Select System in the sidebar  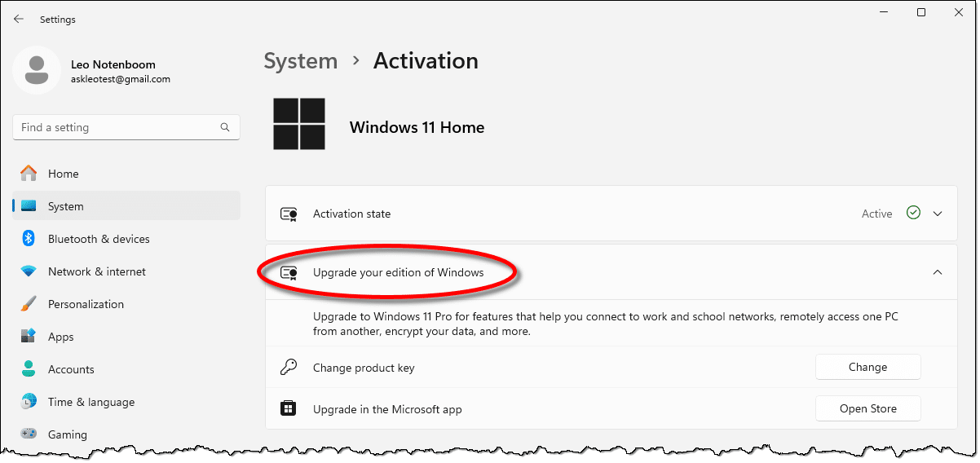[x=65, y=206]
